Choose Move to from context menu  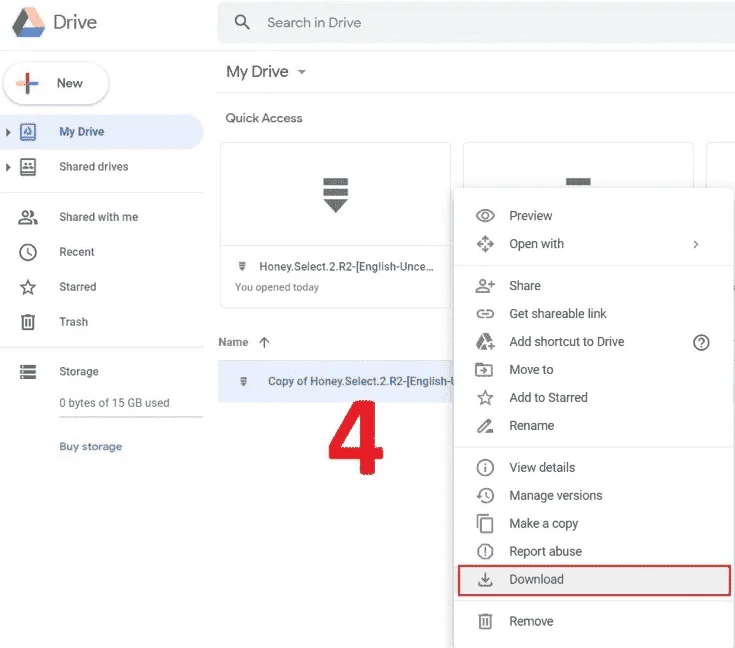pyautogui.click(x=593, y=369)
